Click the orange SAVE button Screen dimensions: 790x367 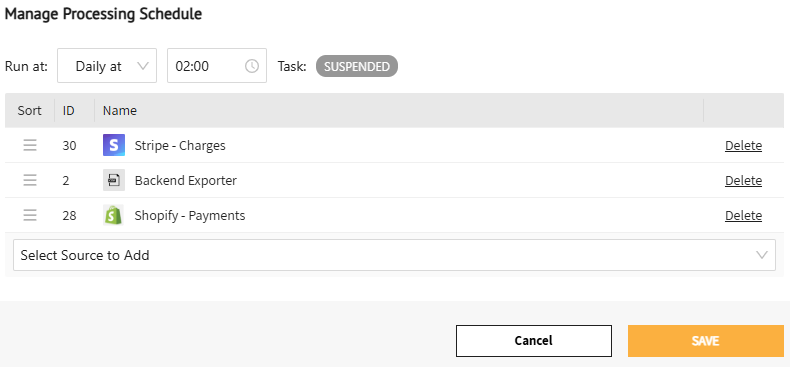coord(706,341)
